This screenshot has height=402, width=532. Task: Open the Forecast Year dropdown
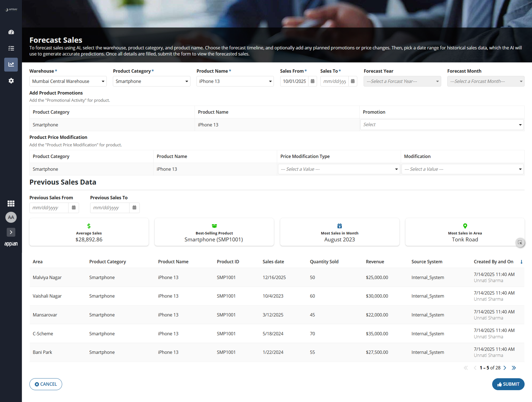pos(402,81)
